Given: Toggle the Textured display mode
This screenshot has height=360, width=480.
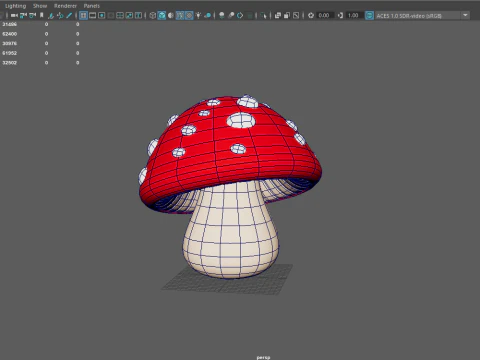Looking at the screenshot, I should click(x=189, y=15).
